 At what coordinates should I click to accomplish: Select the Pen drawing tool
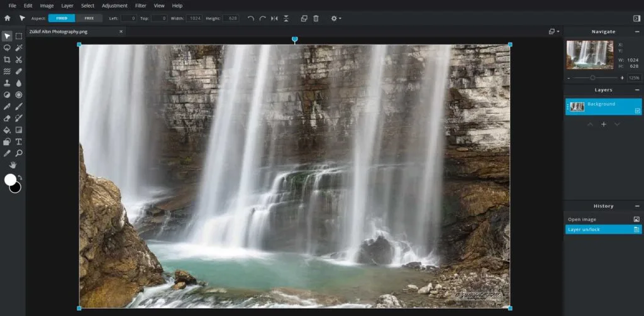coord(7,107)
